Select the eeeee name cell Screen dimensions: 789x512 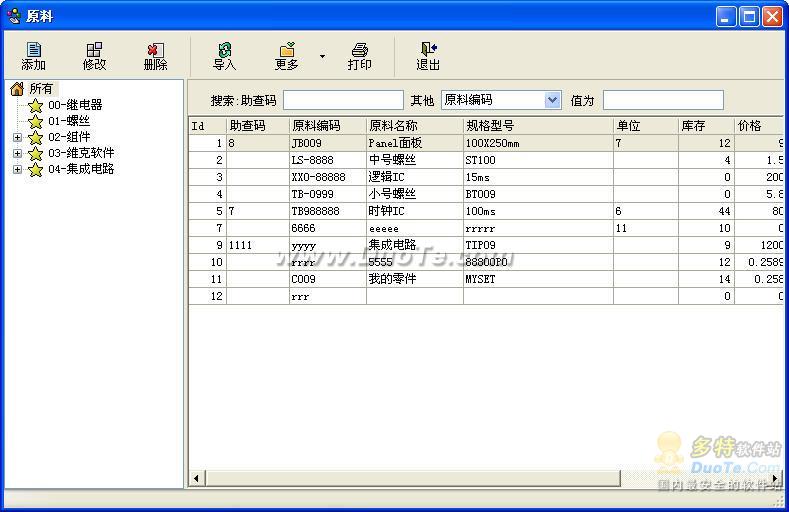pyautogui.click(x=415, y=228)
